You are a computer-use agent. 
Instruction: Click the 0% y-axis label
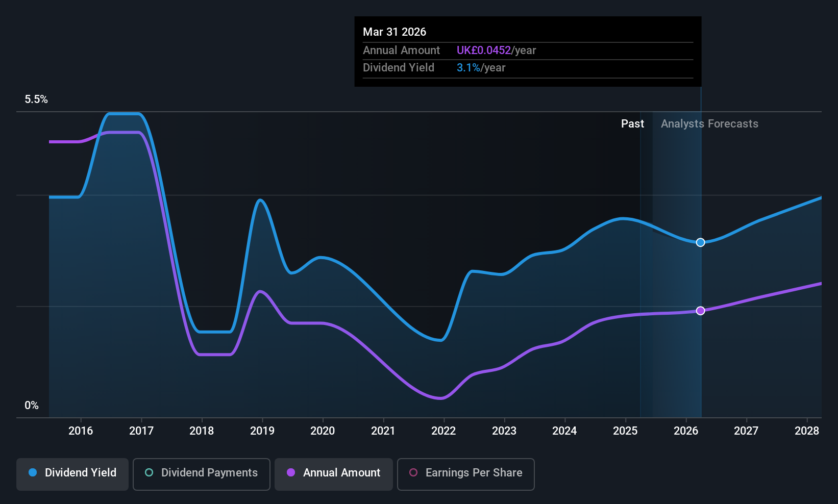[32, 406]
